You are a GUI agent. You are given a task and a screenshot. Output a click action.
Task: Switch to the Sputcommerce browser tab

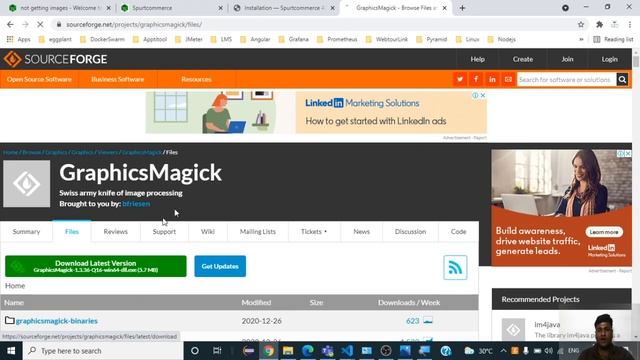tap(171, 8)
